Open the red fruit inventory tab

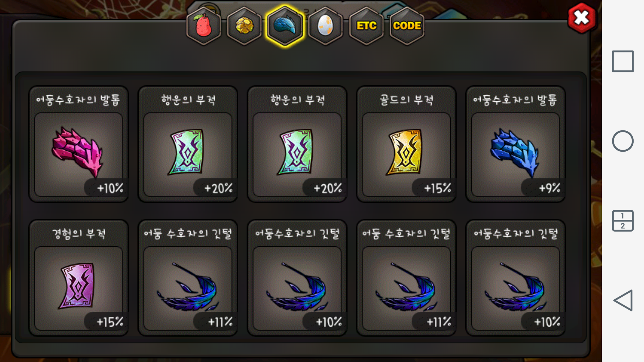[204, 26]
